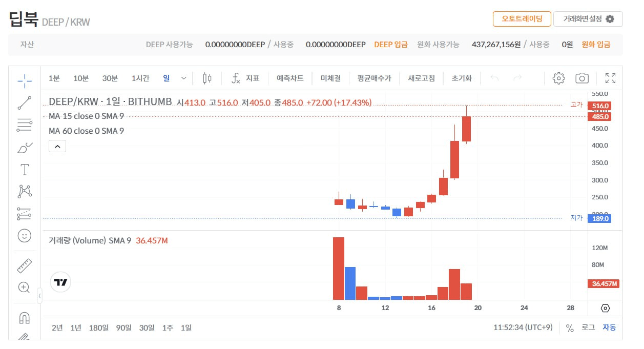644x349 pixels.
Task: Set chart range to 90일
Action: (124, 327)
